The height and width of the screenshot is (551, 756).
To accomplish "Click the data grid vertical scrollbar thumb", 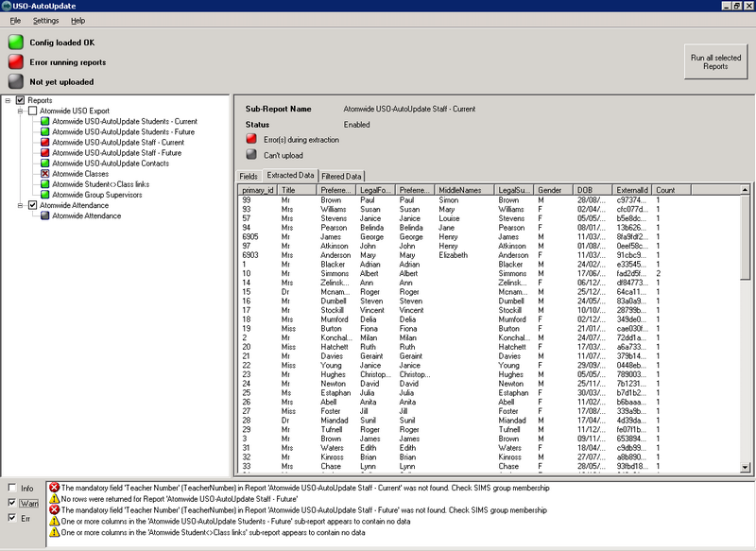I will [x=745, y=236].
